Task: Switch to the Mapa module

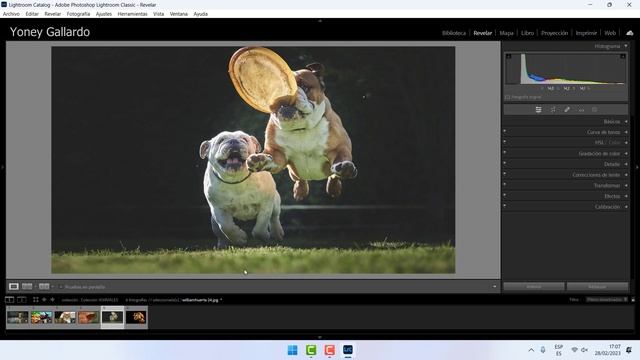Action: (x=507, y=33)
